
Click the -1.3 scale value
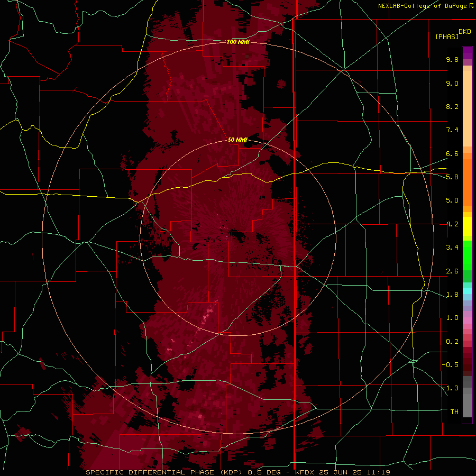click(x=450, y=388)
